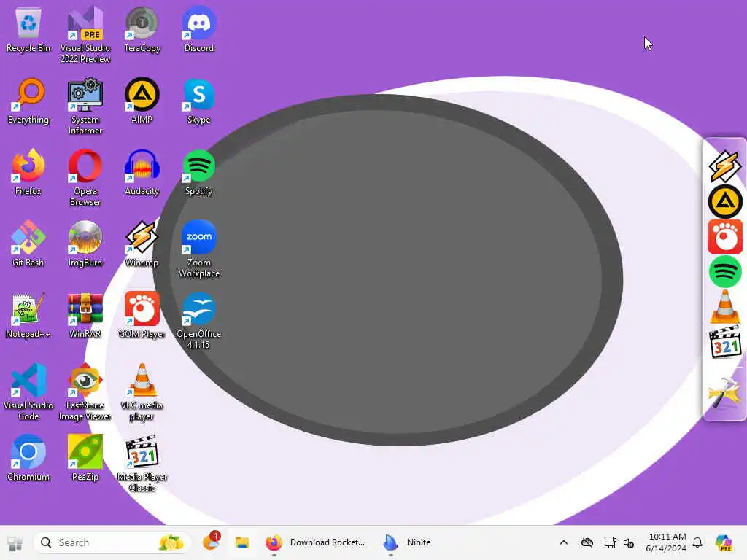747x560 pixels.
Task: Launch Media Player Classic from the dock
Action: click(724, 342)
